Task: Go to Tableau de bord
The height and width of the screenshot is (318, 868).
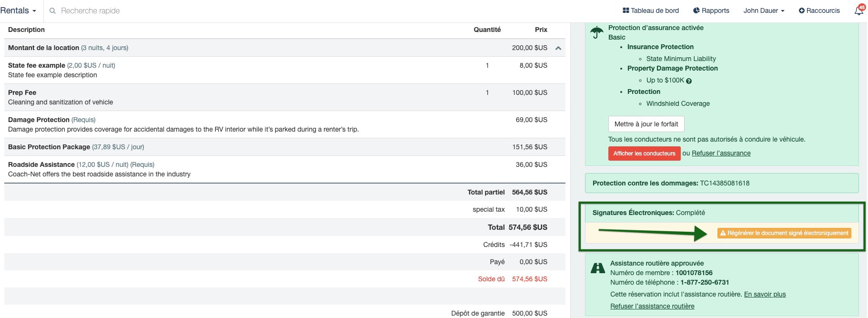Action: (x=655, y=10)
